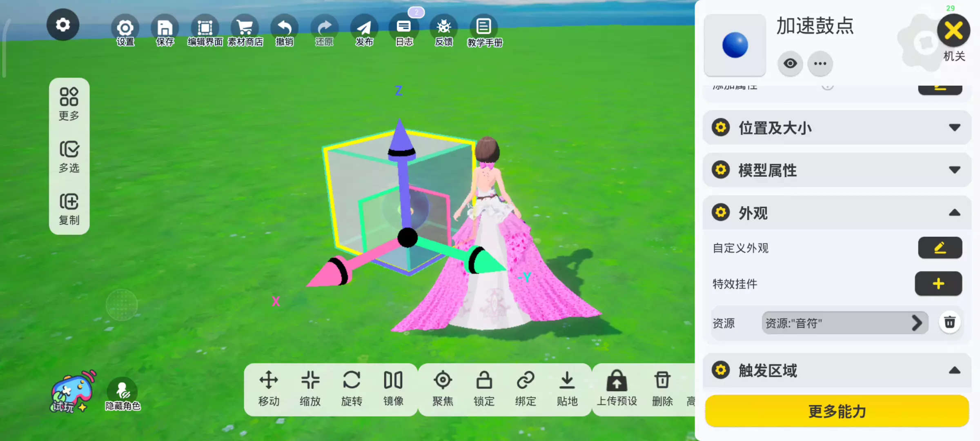
Task: Select the 缩放 scale tool
Action: [310, 388]
